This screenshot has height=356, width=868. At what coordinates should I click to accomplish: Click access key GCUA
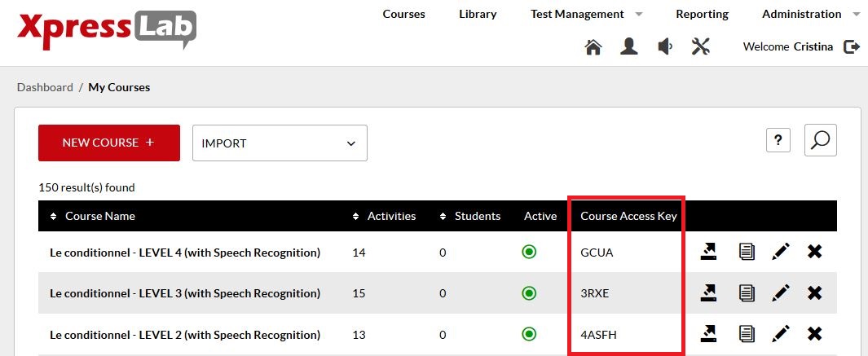pyautogui.click(x=597, y=253)
